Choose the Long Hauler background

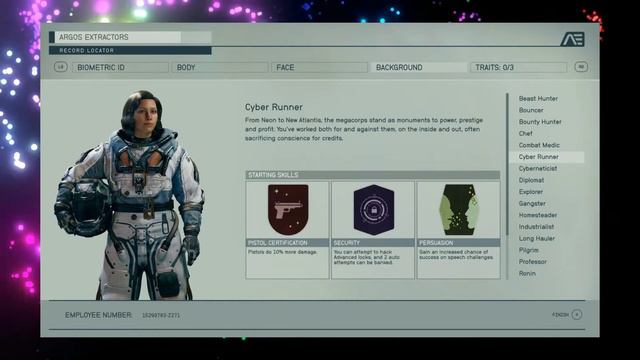pyautogui.click(x=536, y=238)
